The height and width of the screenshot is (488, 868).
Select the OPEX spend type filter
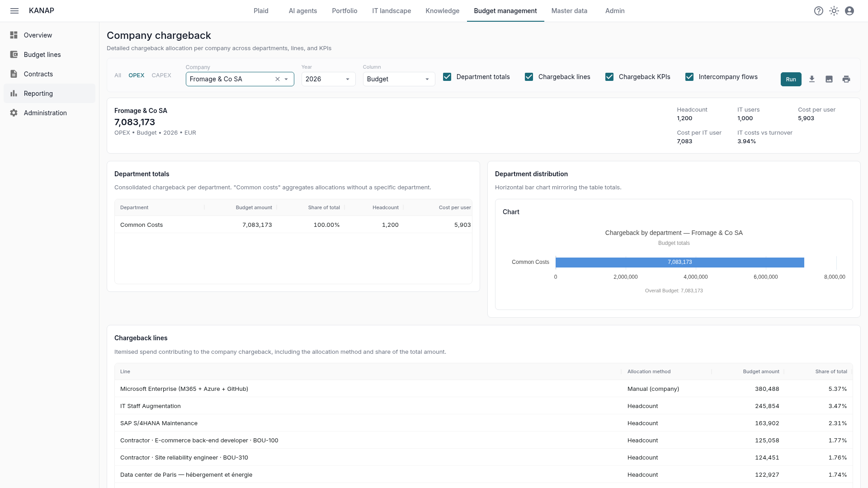[137, 75]
